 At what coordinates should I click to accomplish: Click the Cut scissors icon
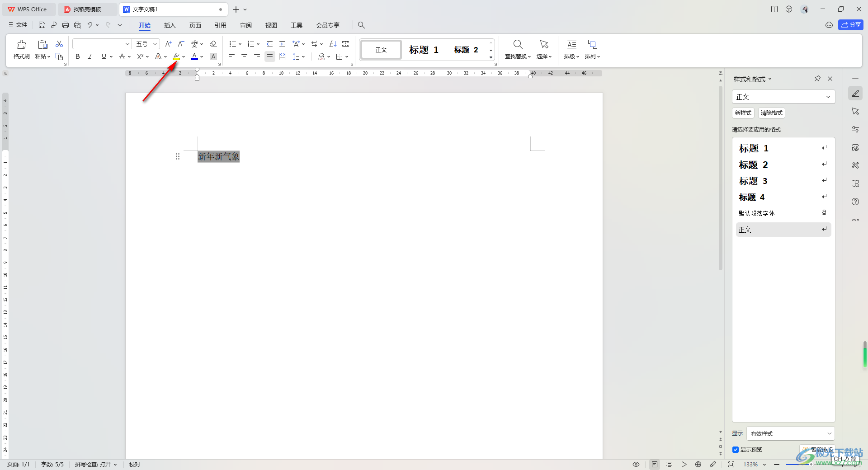click(x=59, y=44)
